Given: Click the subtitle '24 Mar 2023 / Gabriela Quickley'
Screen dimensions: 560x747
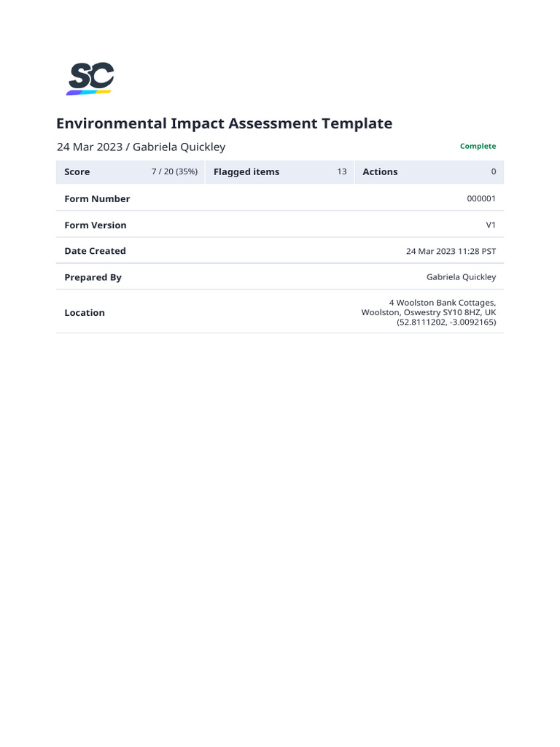Looking at the screenshot, I should 141,147.
